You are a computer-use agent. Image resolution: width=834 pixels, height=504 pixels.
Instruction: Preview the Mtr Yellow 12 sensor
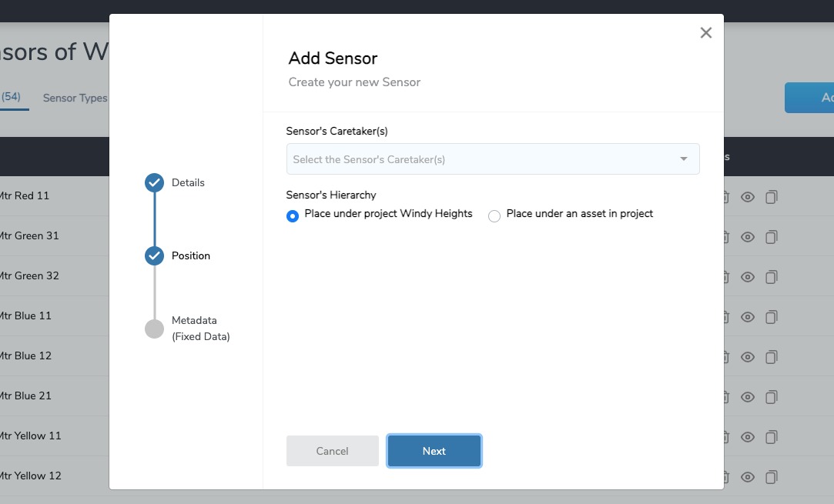point(748,476)
